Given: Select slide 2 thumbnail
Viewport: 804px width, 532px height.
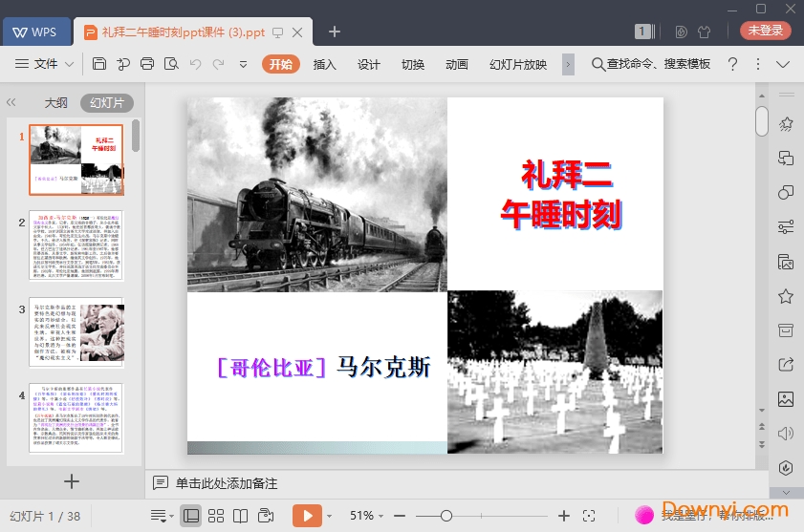Looking at the screenshot, I should coord(76,245).
